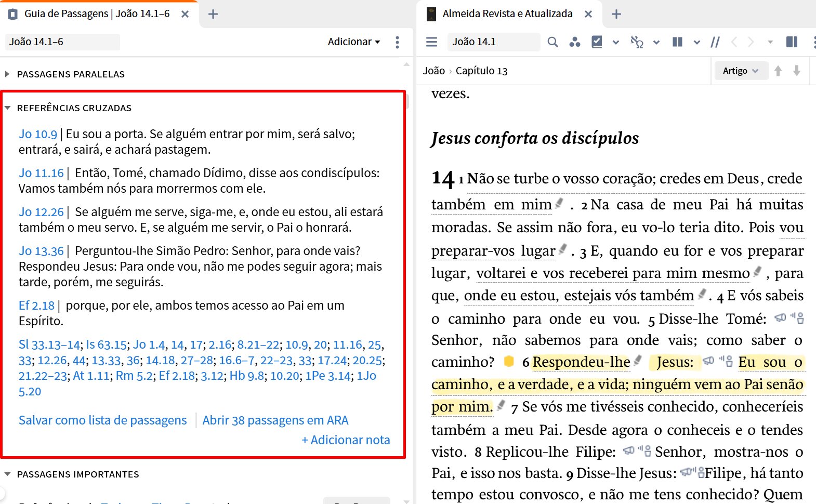This screenshot has width=816, height=504.
Task: Go forward with the right chevron arrow
Action: (751, 42)
